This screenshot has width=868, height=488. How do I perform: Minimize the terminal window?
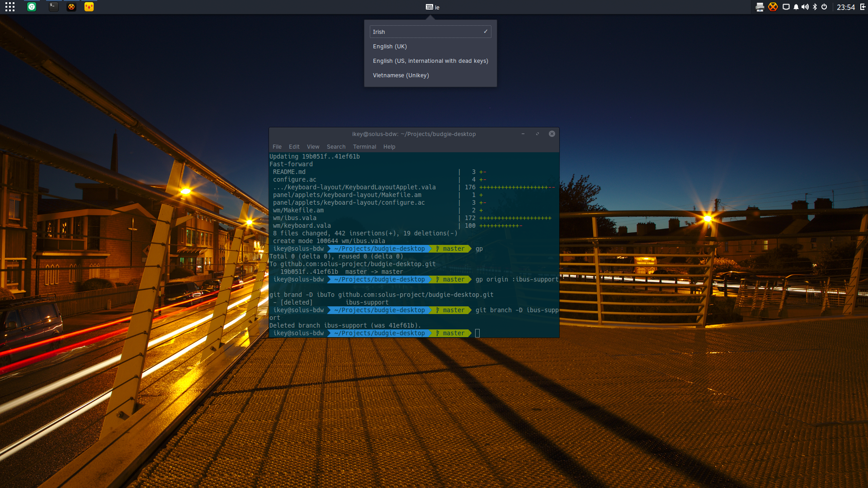[523, 134]
